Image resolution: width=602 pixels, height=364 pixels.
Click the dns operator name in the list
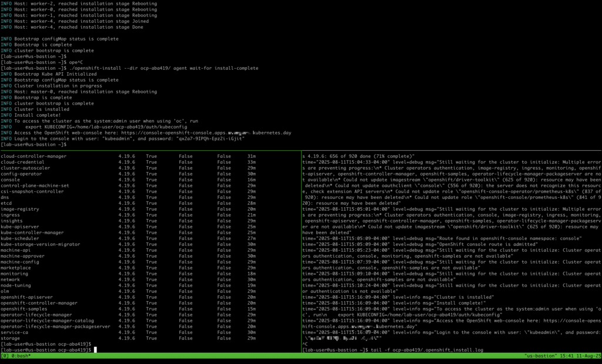pyautogui.click(x=5, y=197)
